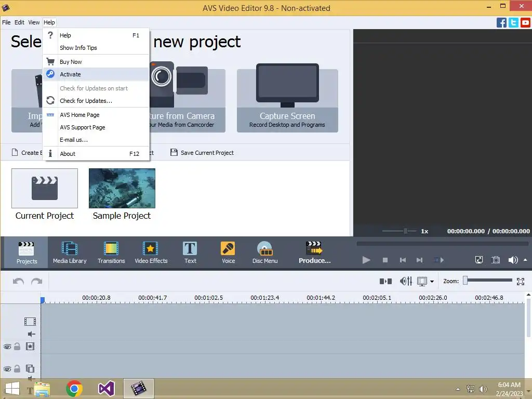Image resolution: width=532 pixels, height=399 pixels.
Task: Click the Redo arrow
Action: [x=37, y=281]
